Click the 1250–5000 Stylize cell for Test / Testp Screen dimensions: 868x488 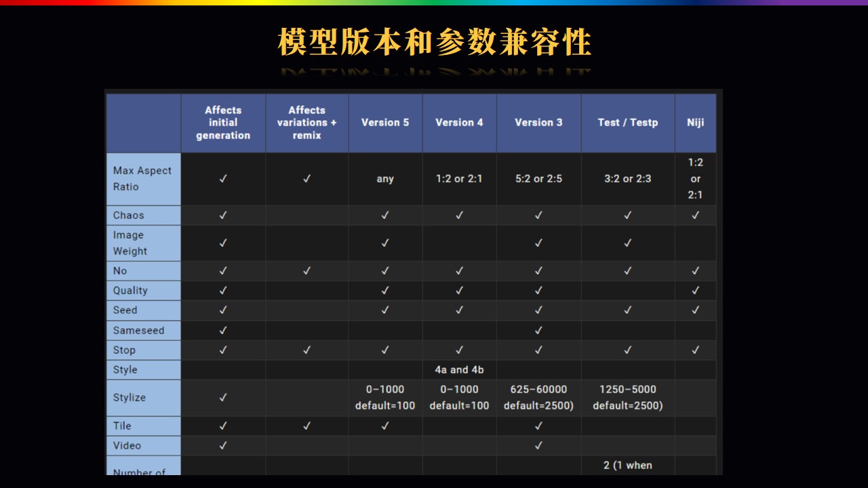click(x=627, y=398)
